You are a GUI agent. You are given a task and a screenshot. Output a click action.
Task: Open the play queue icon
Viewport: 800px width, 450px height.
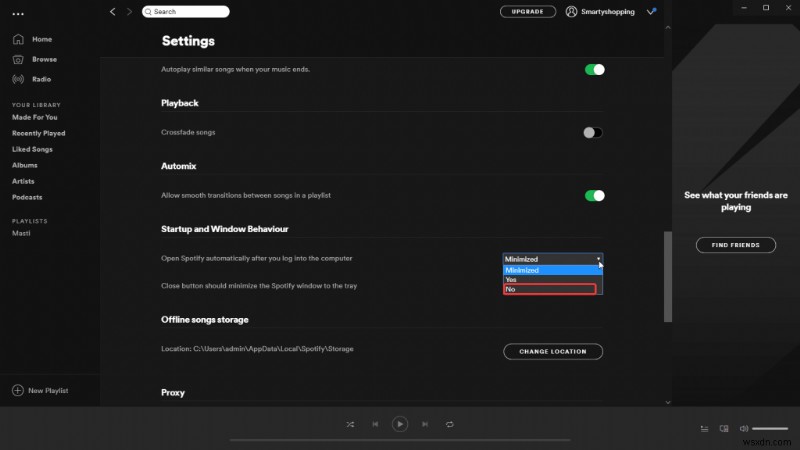(x=704, y=429)
